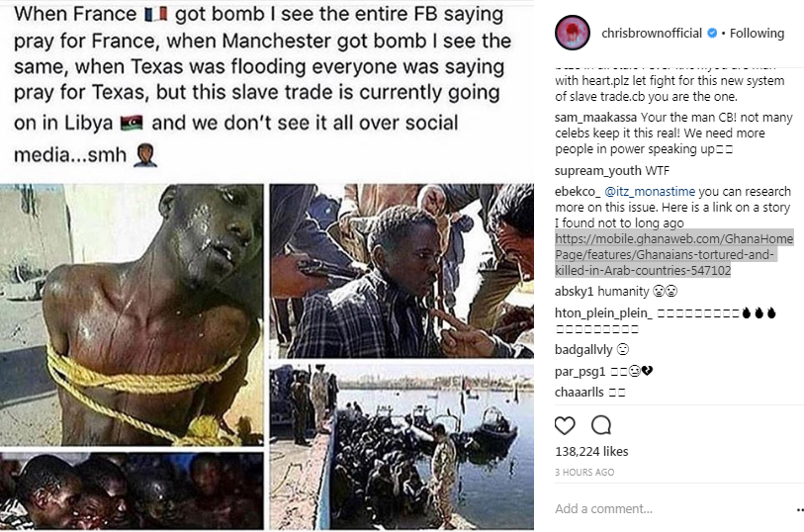View absky1 commenter profile
This screenshot has height=532, width=804.
tap(574, 292)
